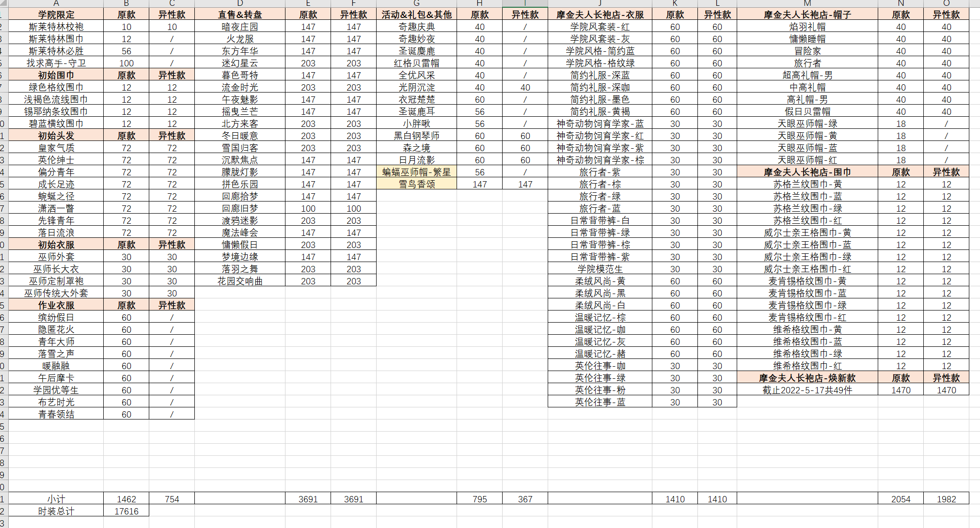
Task: Click the 花园交响曲 cell
Action: tap(240, 281)
